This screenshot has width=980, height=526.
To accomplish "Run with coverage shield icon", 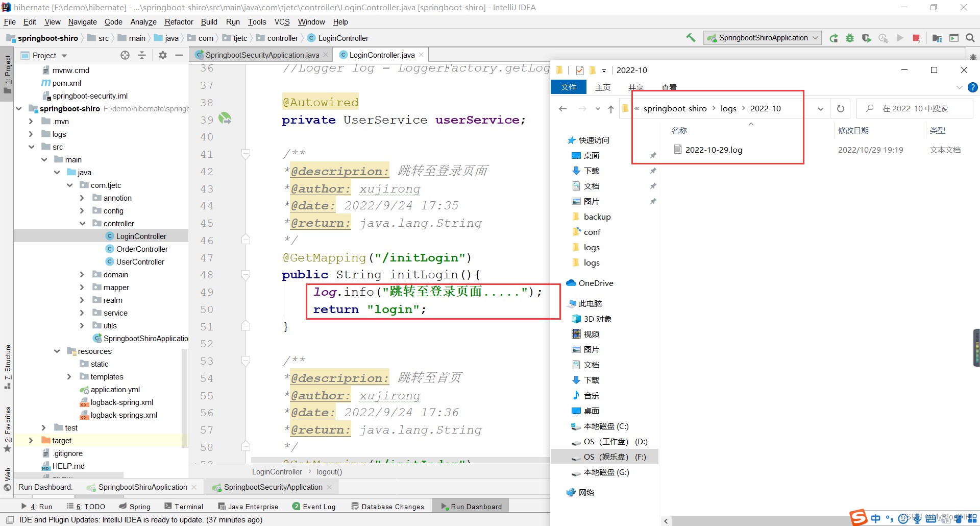I will (x=866, y=38).
